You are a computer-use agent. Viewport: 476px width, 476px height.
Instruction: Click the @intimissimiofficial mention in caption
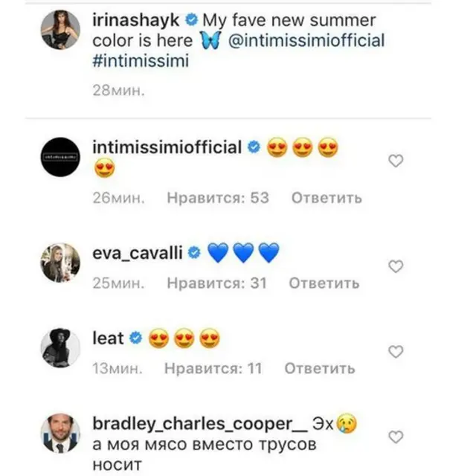pyautogui.click(x=306, y=41)
